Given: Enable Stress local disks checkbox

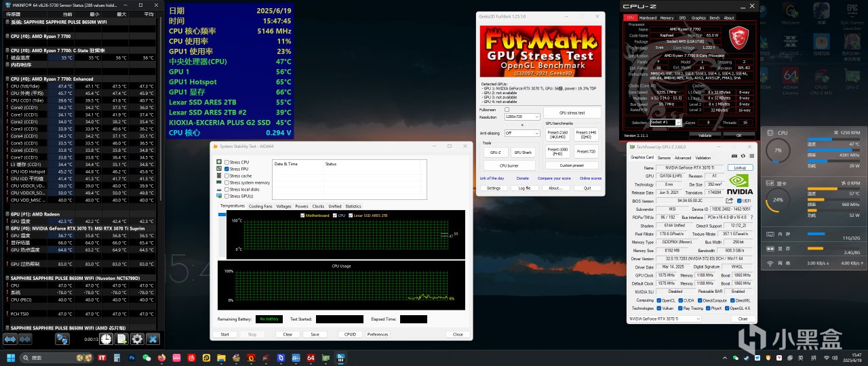Looking at the screenshot, I should [x=226, y=190].
